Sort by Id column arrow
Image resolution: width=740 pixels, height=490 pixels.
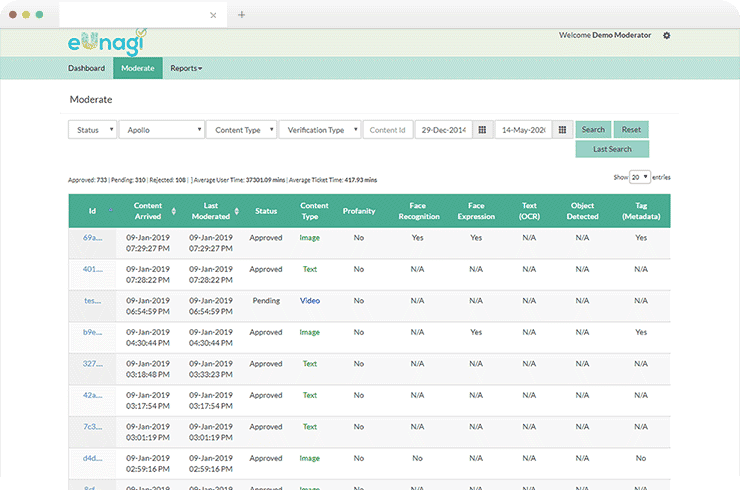110,210
